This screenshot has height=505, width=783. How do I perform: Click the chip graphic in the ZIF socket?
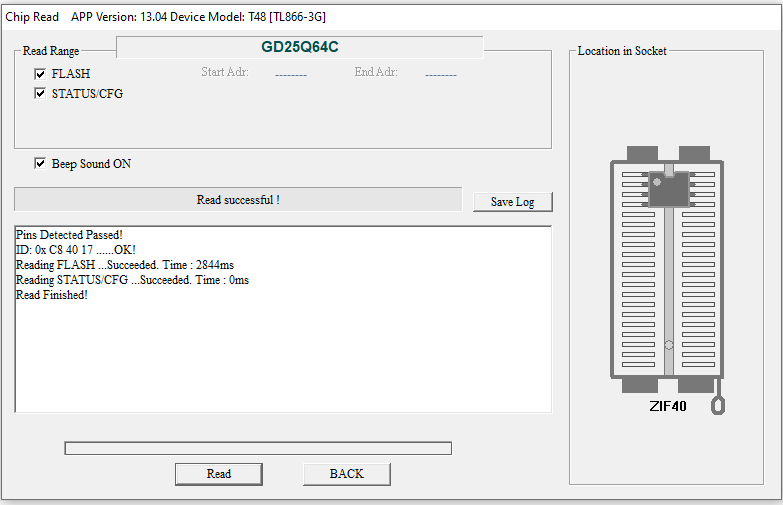click(668, 189)
